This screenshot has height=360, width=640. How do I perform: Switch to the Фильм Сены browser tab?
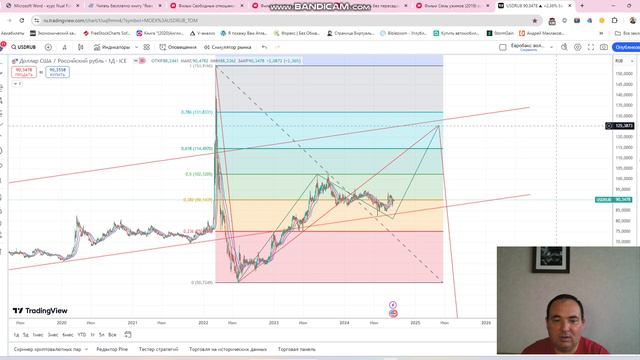click(x=453, y=6)
